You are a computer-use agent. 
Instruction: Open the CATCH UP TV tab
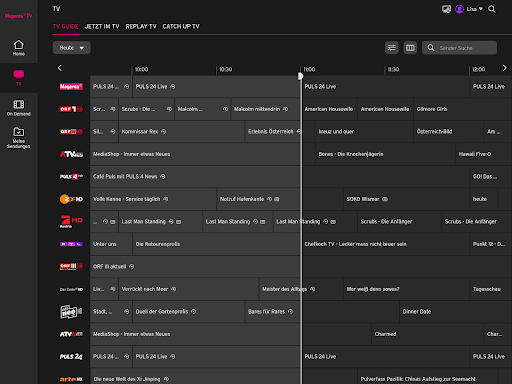(181, 26)
